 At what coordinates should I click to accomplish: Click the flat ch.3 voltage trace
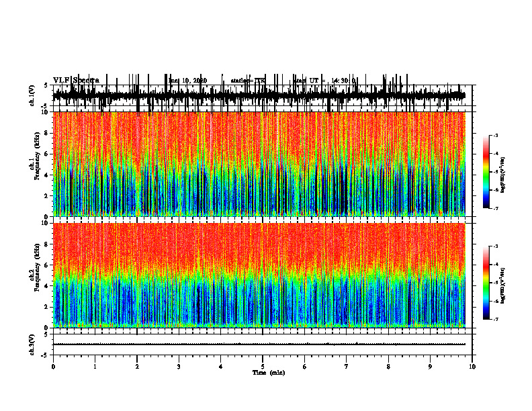click(259, 345)
